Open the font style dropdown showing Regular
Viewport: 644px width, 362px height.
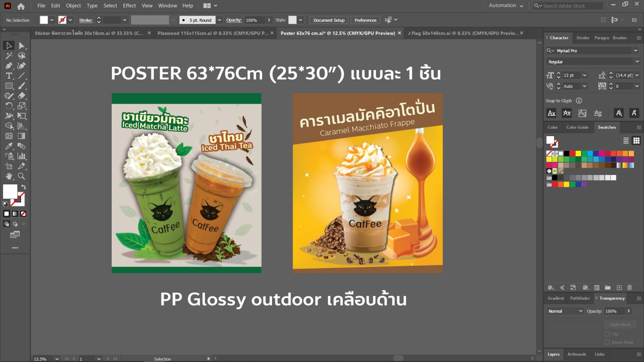point(636,61)
